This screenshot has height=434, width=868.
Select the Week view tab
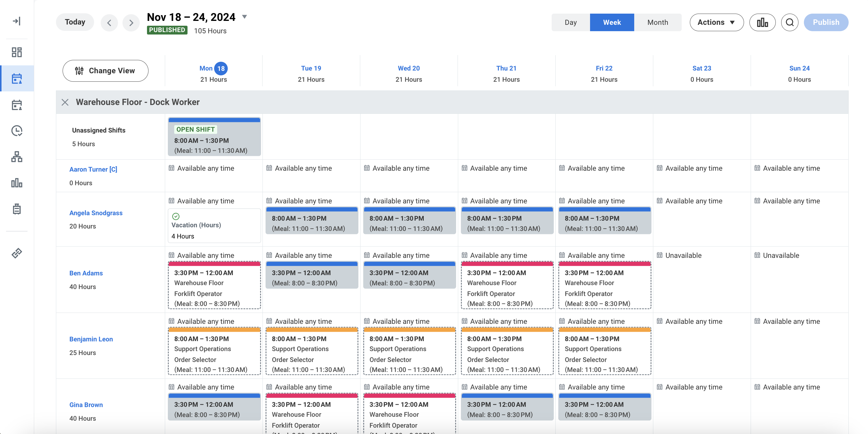[612, 22]
